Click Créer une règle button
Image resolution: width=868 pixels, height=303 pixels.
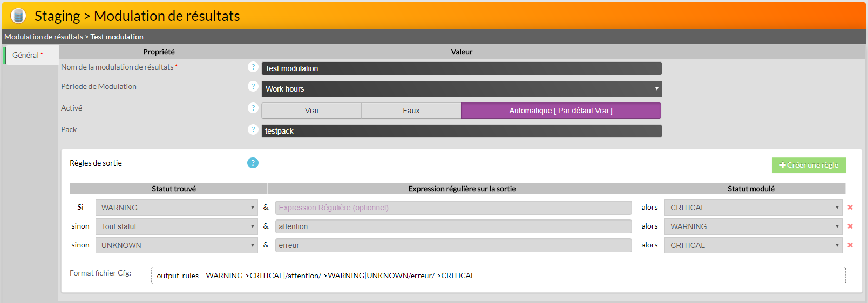tap(809, 165)
